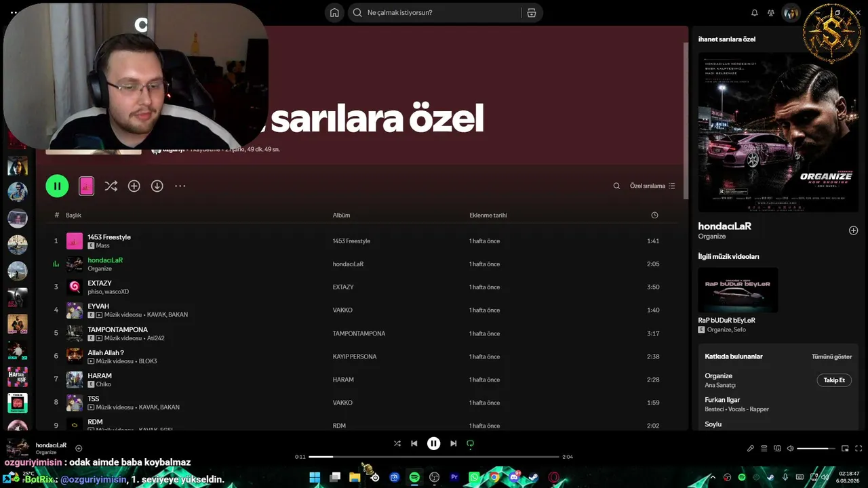Pause playback from the bottom player bar

click(x=434, y=443)
